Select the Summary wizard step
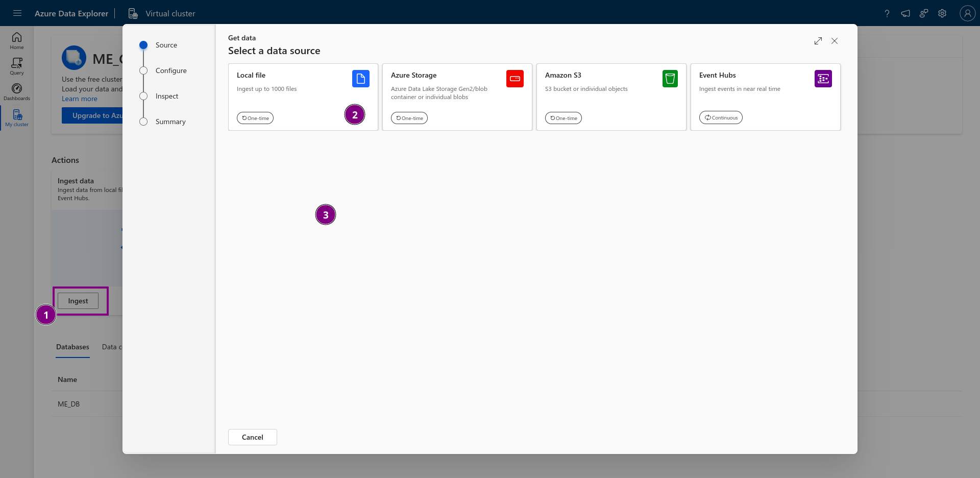This screenshot has height=478, width=980. pyautogui.click(x=163, y=122)
